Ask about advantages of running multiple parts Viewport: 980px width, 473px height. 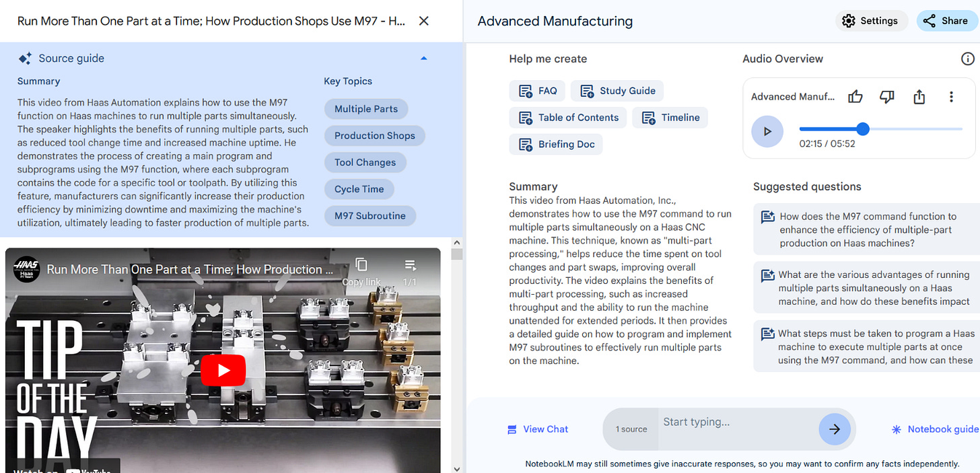[x=866, y=288]
